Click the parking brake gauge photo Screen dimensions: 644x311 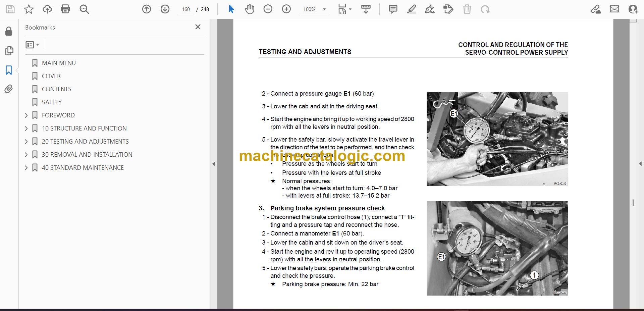tap(497, 248)
